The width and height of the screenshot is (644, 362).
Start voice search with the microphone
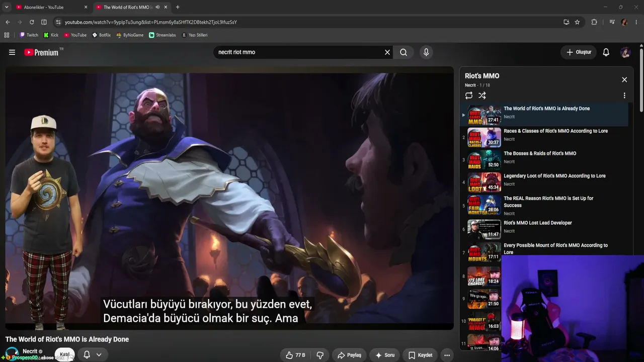(x=426, y=52)
